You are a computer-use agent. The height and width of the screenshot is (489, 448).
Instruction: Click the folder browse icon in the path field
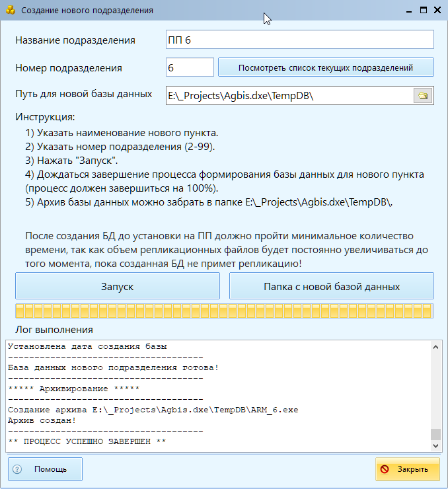pyautogui.click(x=423, y=95)
